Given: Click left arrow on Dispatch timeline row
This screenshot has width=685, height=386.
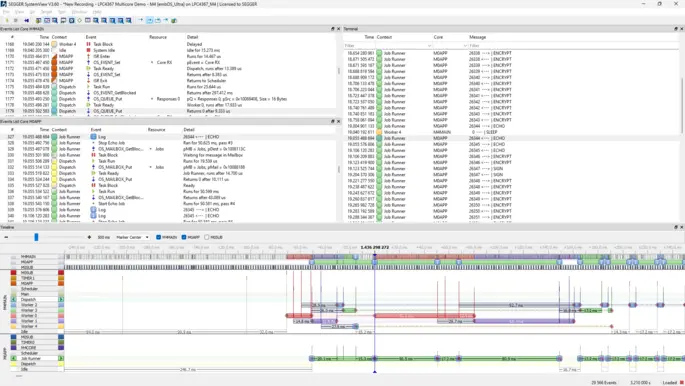Looking at the screenshot, I should pyautogui.click(x=14, y=300).
